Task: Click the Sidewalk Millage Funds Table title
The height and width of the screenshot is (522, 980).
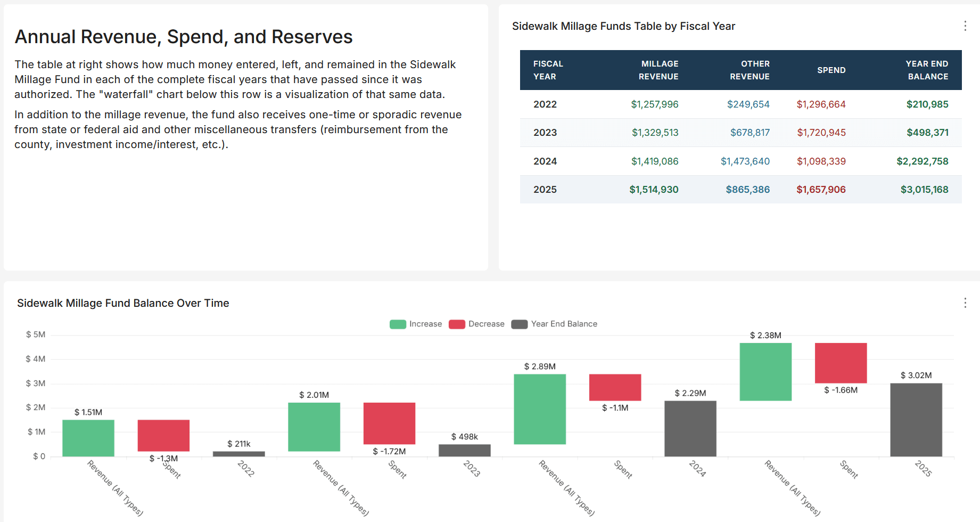Action: click(x=623, y=26)
